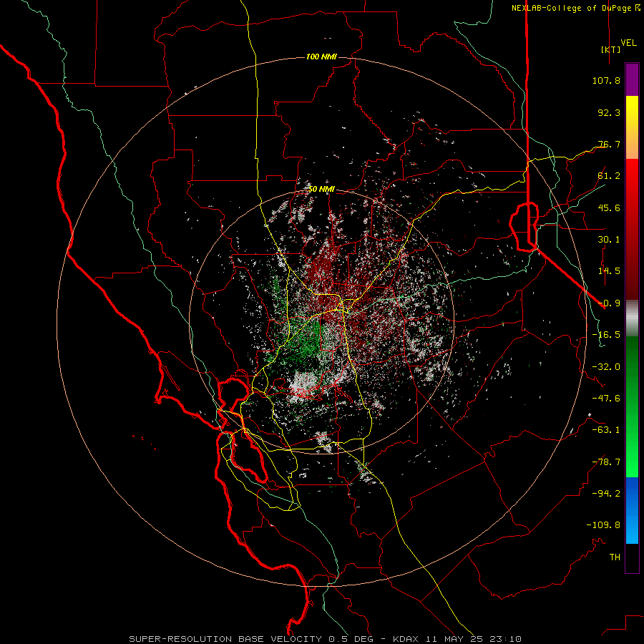The width and height of the screenshot is (644, 644).
Task: Click the [KT] units label
Action: 610,49
